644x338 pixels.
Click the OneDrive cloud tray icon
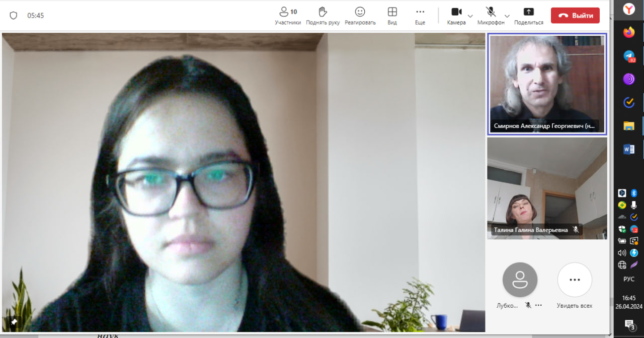pyautogui.click(x=622, y=217)
